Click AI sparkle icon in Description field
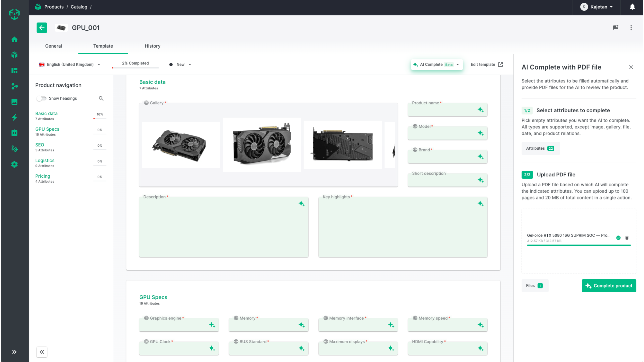This screenshot has height=362, width=644. pos(301,203)
